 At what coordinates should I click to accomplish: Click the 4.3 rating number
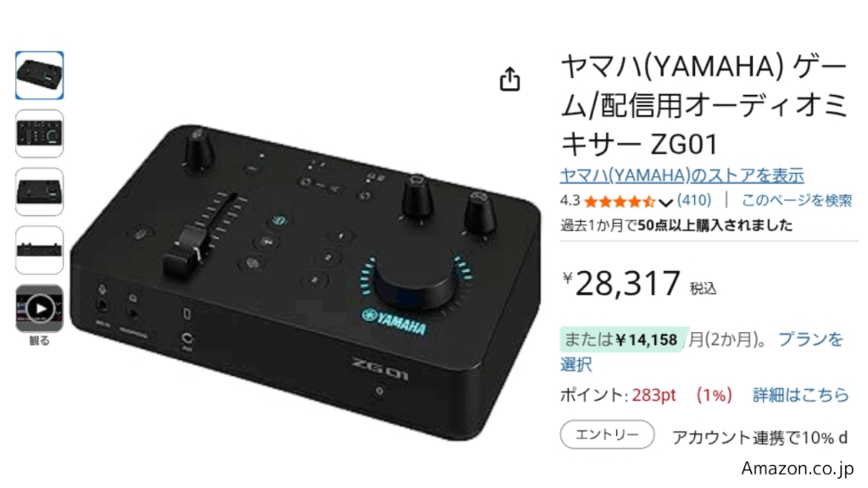point(570,200)
